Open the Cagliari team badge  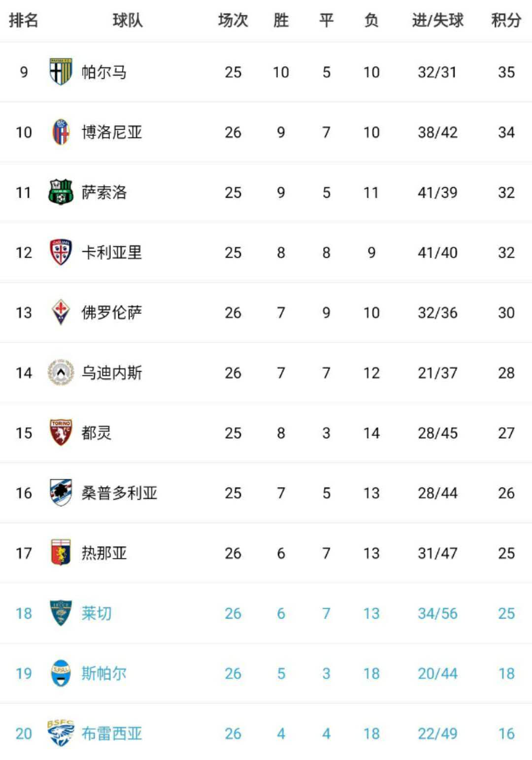(61, 252)
